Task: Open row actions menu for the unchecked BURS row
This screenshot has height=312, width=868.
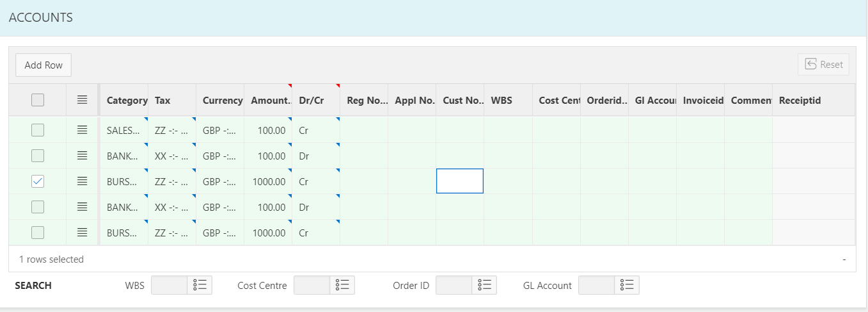Action: click(82, 233)
